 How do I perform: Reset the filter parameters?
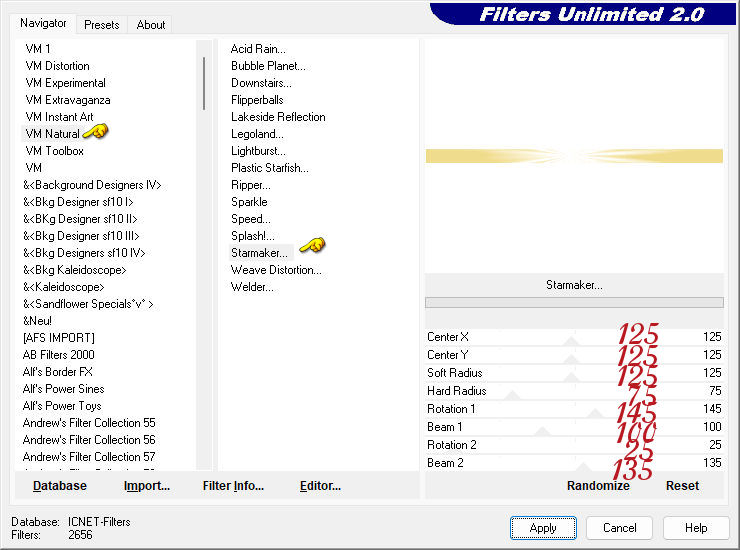coord(682,485)
